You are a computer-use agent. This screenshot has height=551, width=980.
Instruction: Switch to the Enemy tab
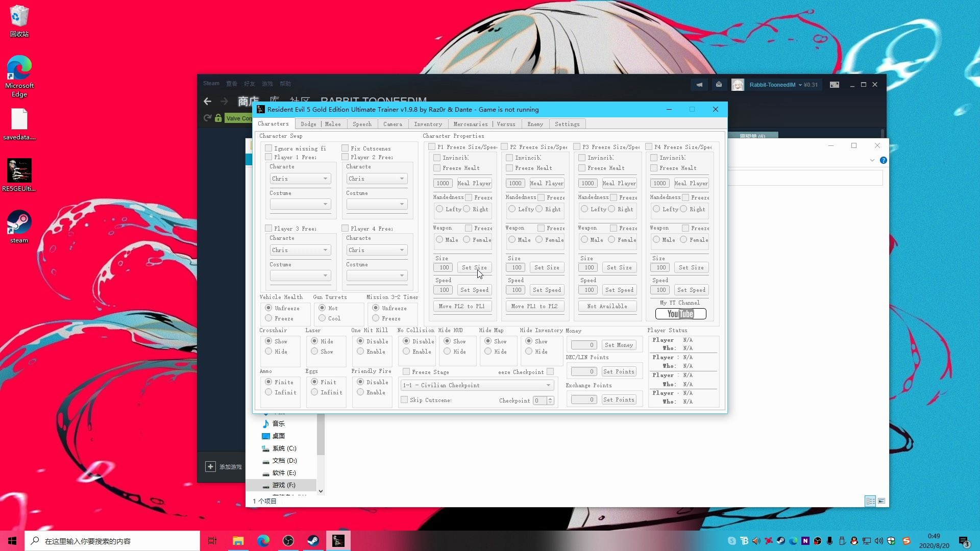click(x=535, y=124)
